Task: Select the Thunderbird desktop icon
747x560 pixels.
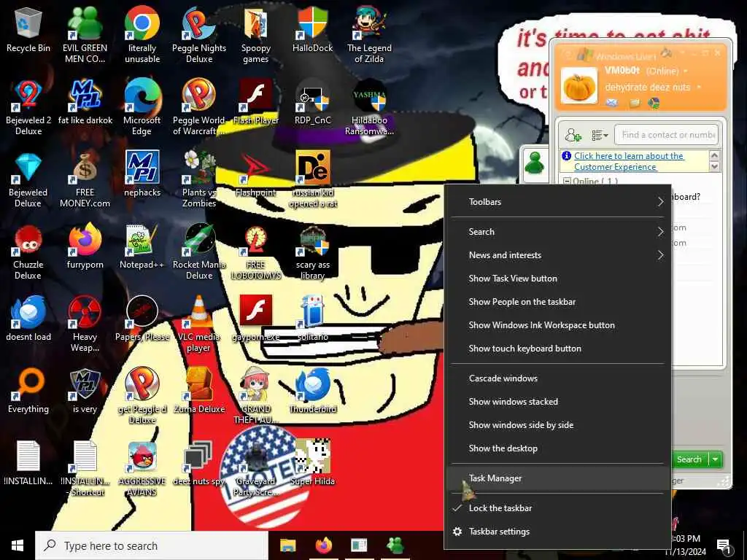Action: coord(312,391)
